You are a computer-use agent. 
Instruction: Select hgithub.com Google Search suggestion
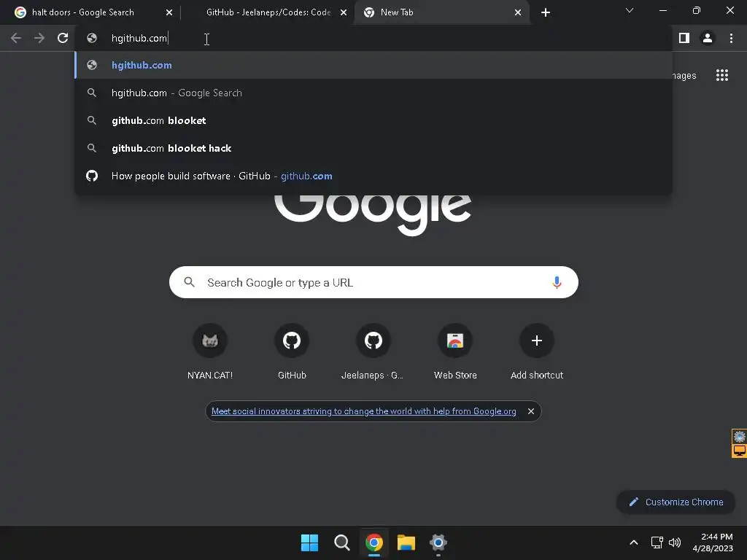[373, 93]
